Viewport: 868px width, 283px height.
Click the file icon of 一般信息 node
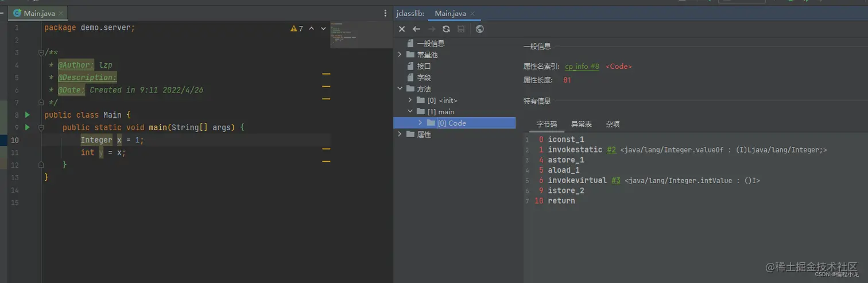[x=410, y=43]
